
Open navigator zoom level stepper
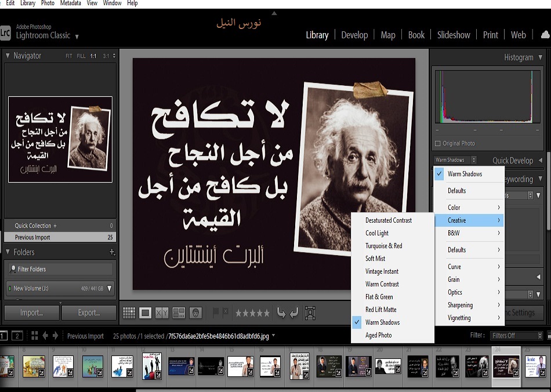point(114,56)
